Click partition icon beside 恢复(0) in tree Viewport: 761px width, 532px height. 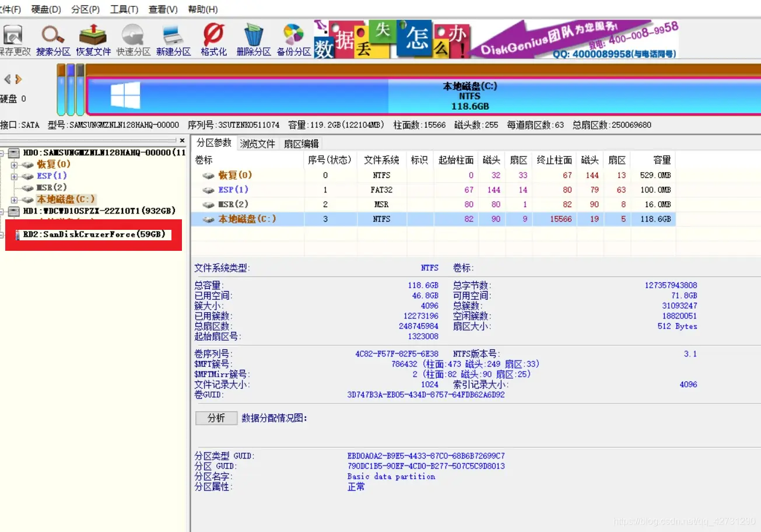(x=28, y=164)
